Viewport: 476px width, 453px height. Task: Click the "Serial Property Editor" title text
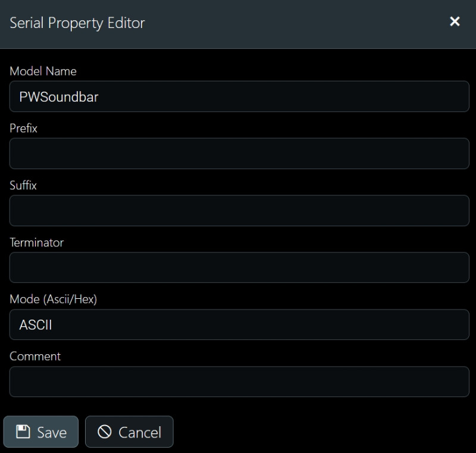tap(77, 23)
